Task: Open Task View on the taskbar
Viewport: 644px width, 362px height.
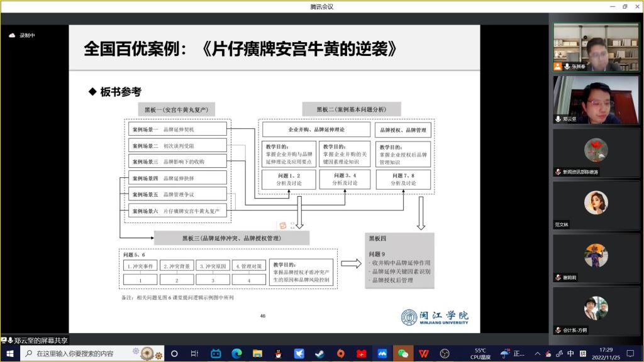Action: (194, 353)
